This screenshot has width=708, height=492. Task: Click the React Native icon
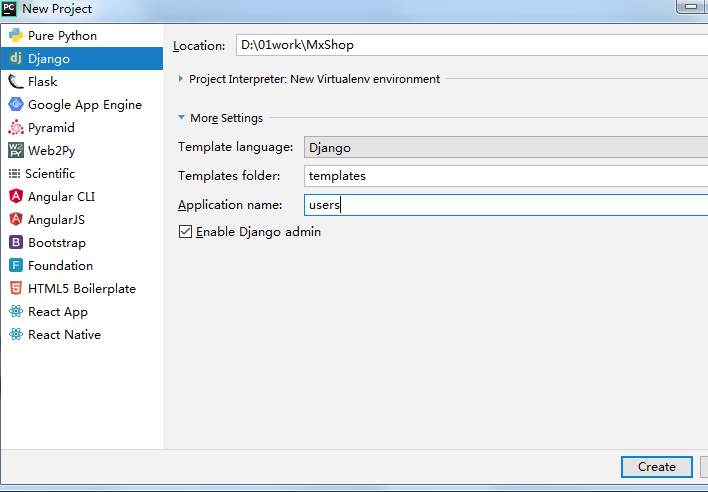(16, 335)
